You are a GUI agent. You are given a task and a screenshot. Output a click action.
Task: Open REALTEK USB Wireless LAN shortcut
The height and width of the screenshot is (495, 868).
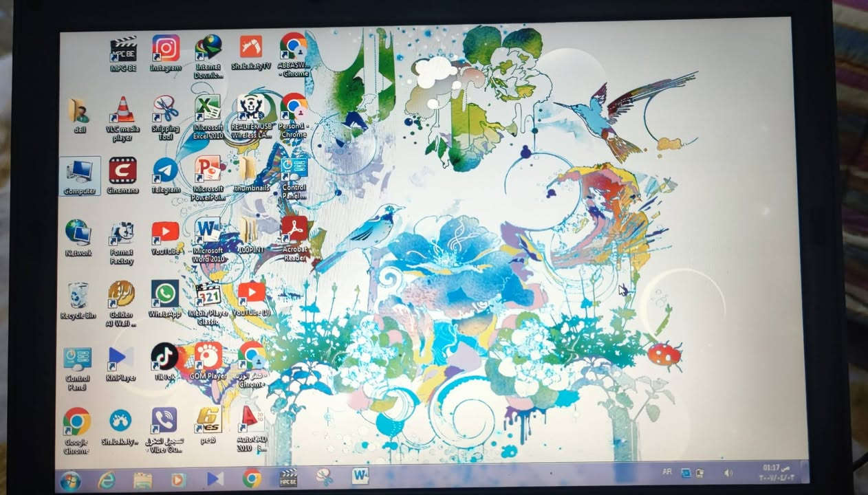(x=252, y=117)
